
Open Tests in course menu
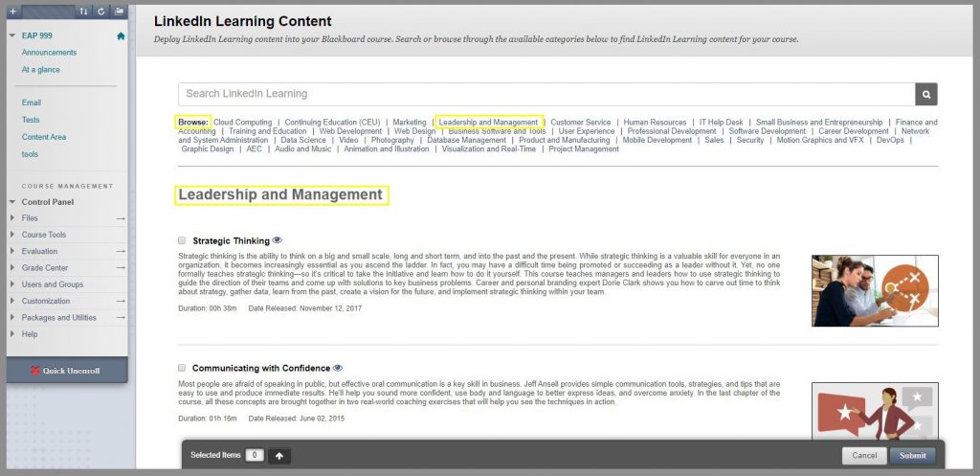tap(31, 120)
